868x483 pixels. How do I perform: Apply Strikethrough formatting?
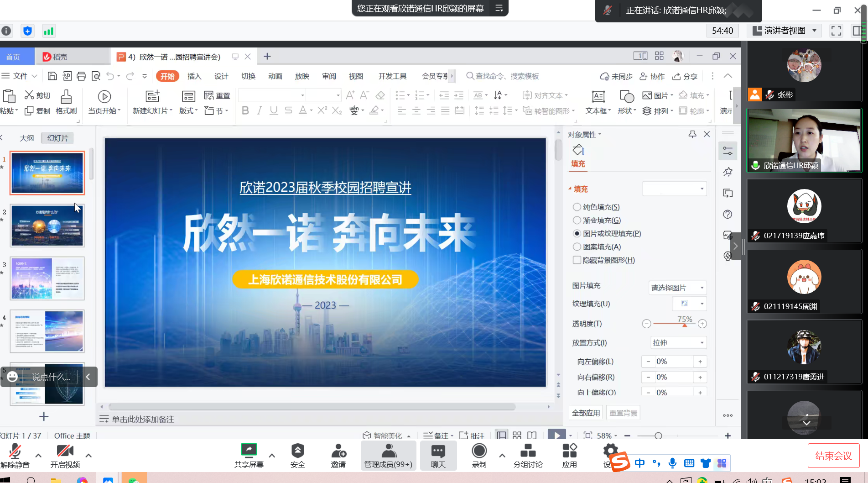pyautogui.click(x=288, y=110)
